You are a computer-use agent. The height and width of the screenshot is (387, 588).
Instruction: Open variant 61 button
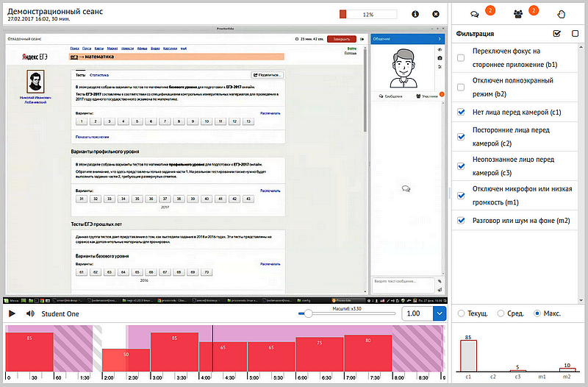tap(82, 272)
